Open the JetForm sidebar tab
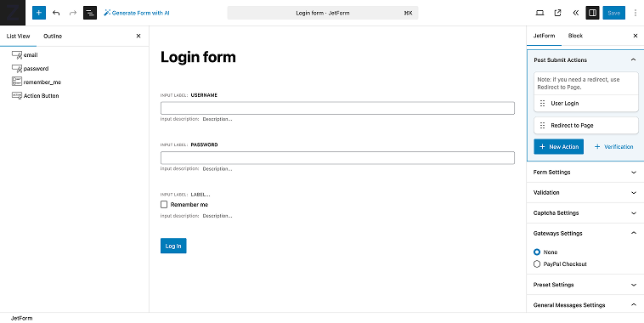This screenshot has height=323, width=644. [544, 36]
